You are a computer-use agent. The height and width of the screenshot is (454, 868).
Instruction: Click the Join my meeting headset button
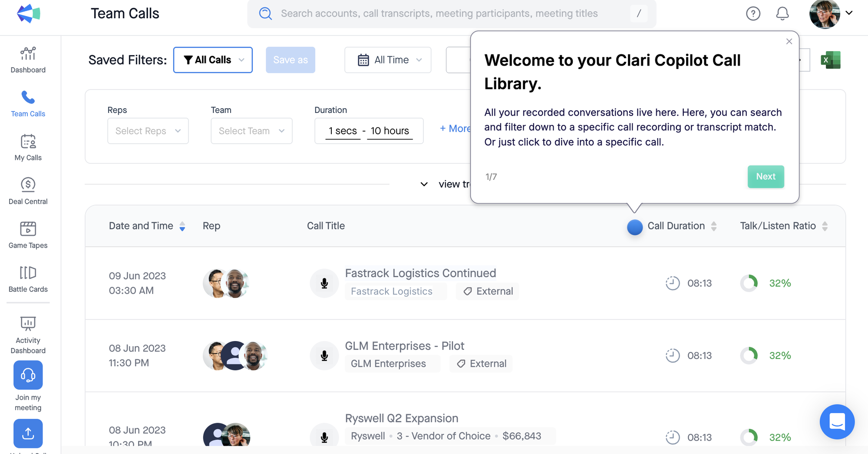[28, 375]
